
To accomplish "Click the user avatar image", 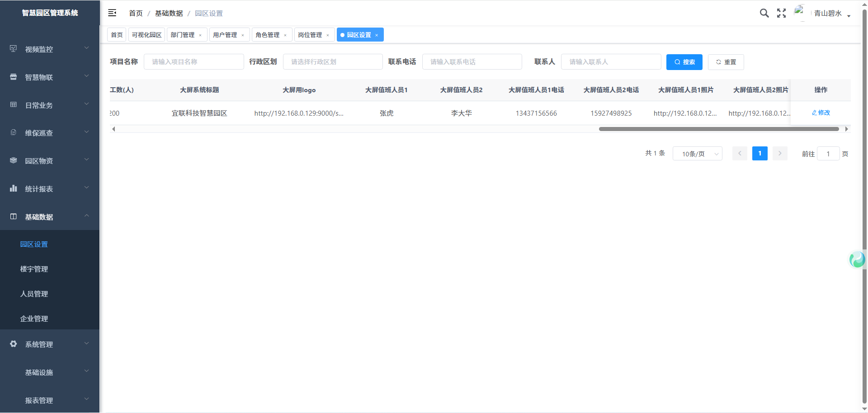I will 800,13.
